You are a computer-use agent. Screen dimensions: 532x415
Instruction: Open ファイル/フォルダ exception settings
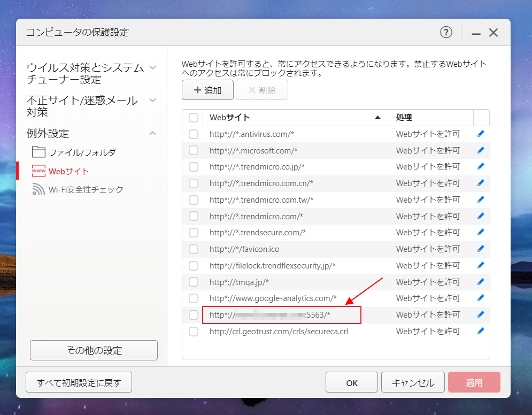pyautogui.click(x=82, y=152)
